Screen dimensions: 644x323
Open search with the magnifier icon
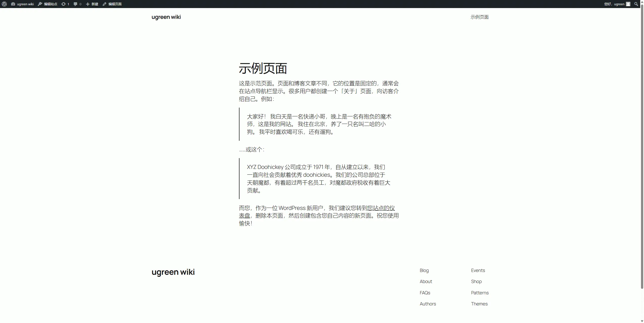click(636, 4)
